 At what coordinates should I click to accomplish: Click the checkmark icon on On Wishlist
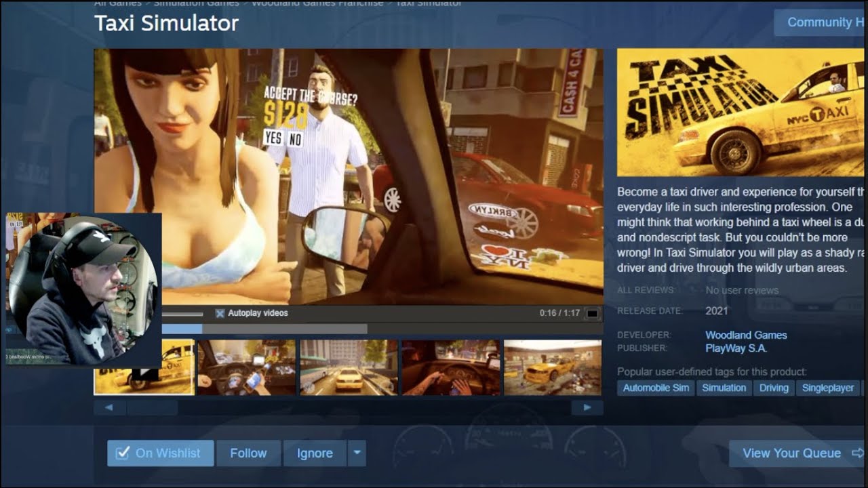[x=123, y=453]
